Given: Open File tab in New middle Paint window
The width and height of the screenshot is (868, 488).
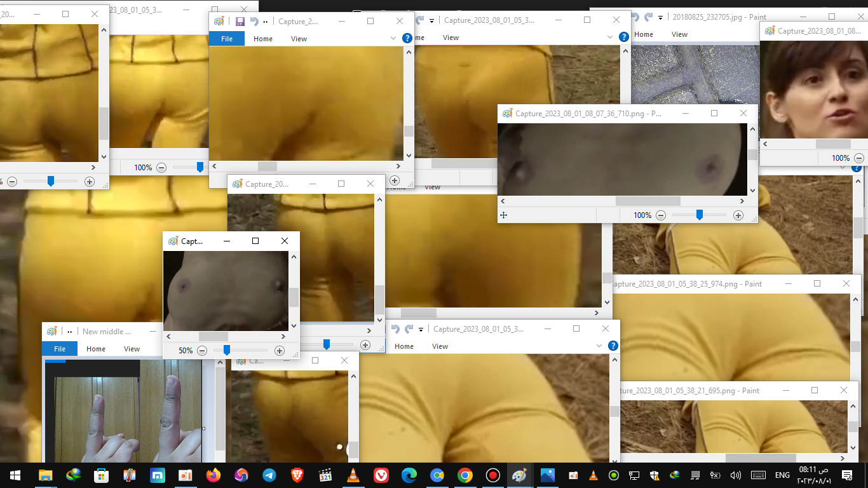Looking at the screenshot, I should (x=59, y=349).
